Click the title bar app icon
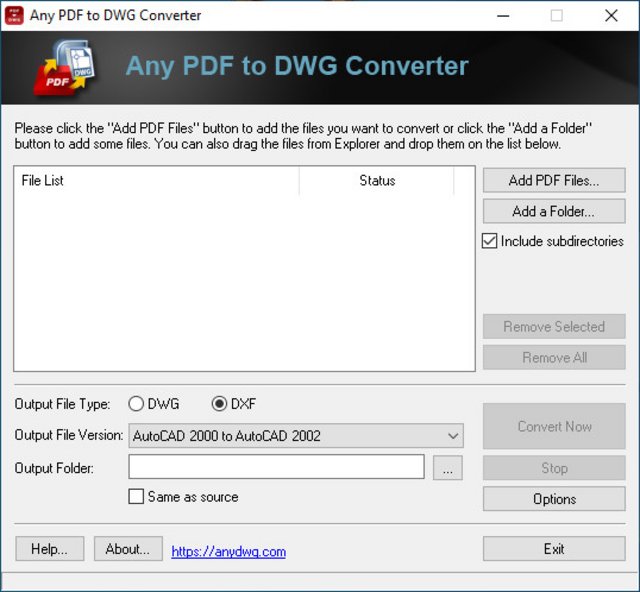Image resolution: width=640 pixels, height=592 pixels. 14,16
